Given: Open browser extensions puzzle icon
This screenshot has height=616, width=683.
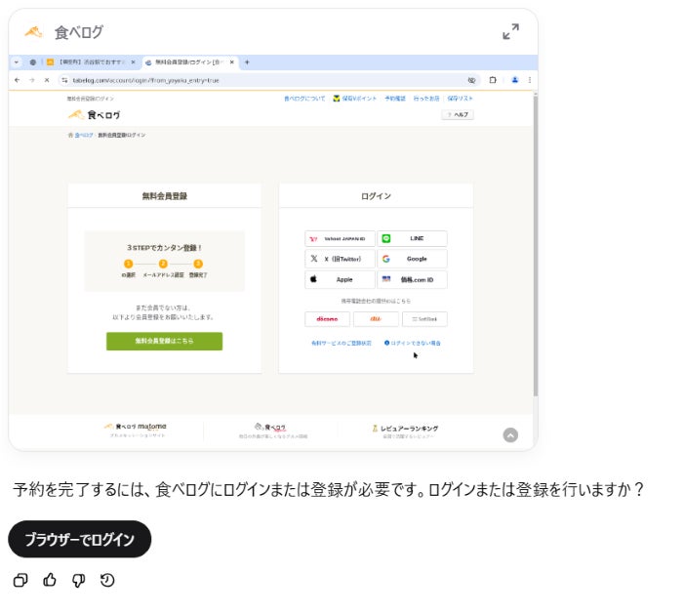Looking at the screenshot, I should coord(493,80).
